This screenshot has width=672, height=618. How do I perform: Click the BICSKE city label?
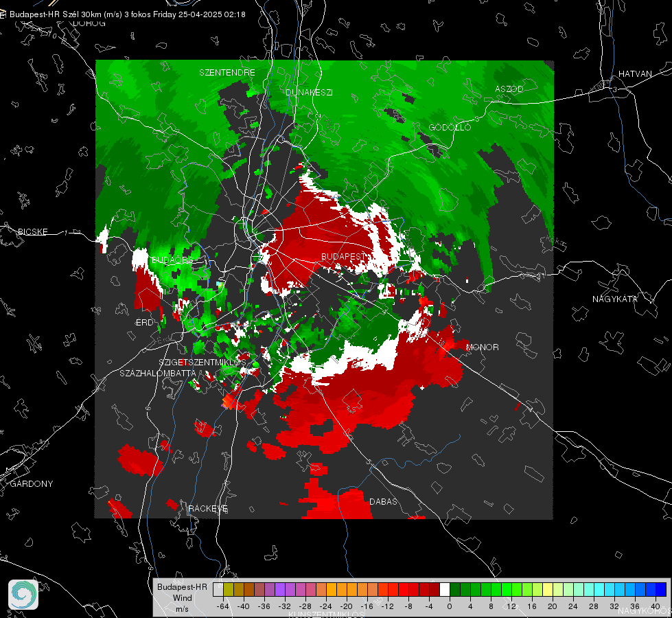click(x=32, y=231)
